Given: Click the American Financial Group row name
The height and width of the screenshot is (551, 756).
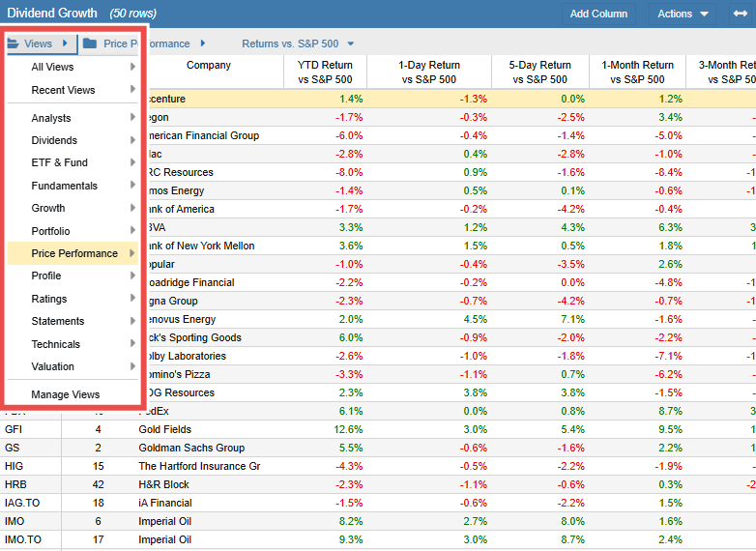Looking at the screenshot, I should (203, 136).
